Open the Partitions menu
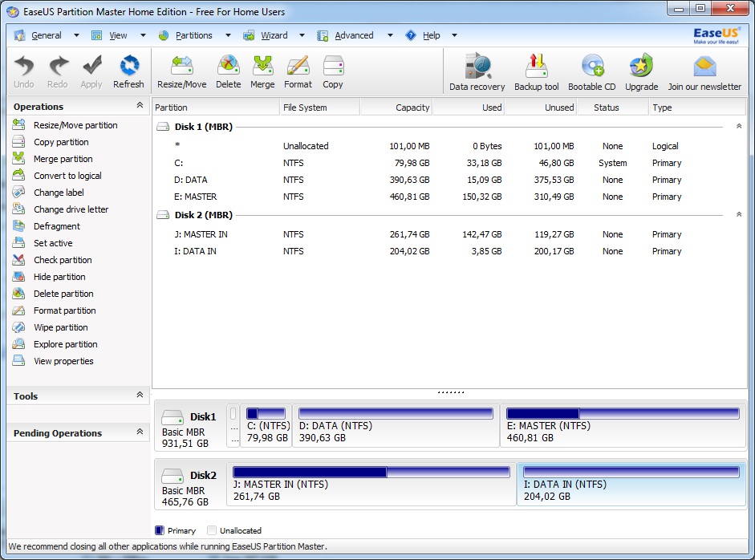 tap(193, 35)
